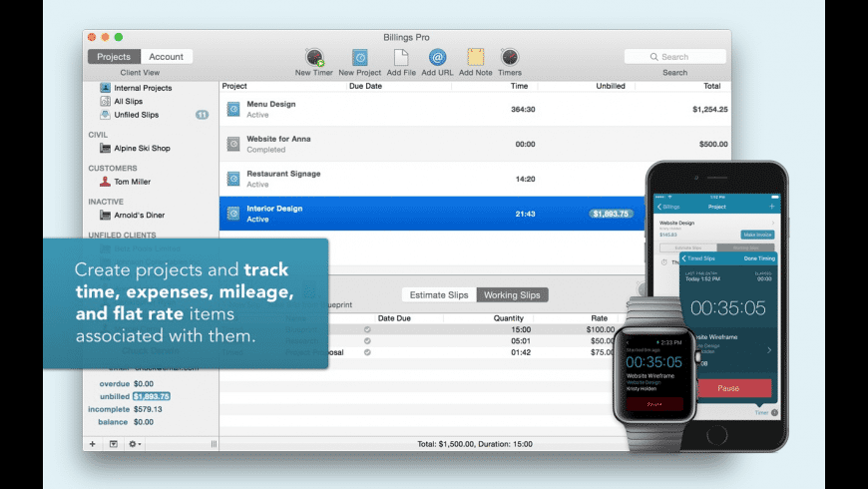
Task: Tap Make Invoice button on iPhone
Action: point(757,235)
